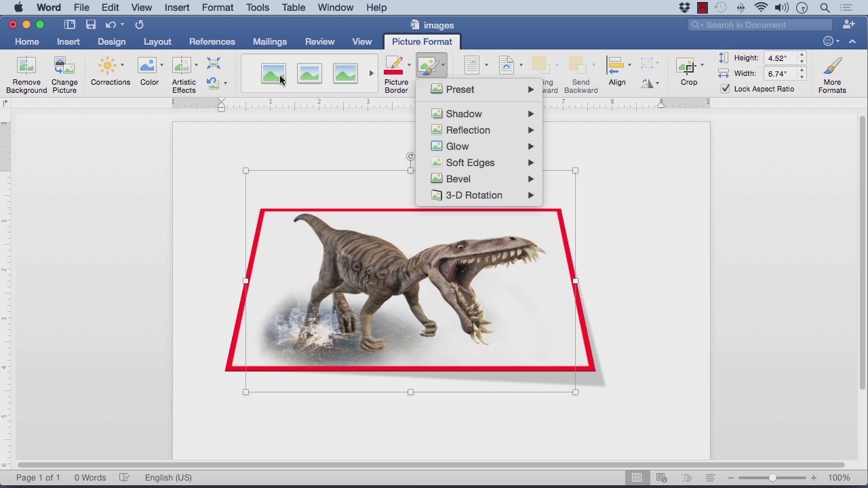Click the Undo arrow

(111, 24)
